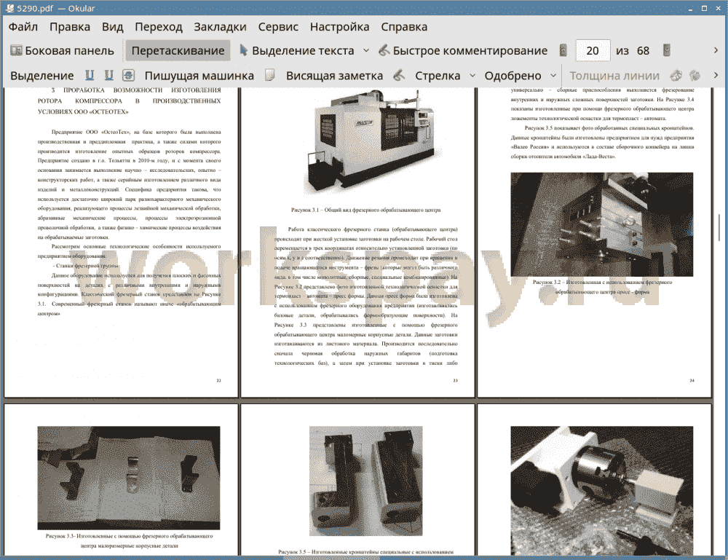Click the page number field showing 20
This screenshot has width=728, height=560.
[x=593, y=51]
